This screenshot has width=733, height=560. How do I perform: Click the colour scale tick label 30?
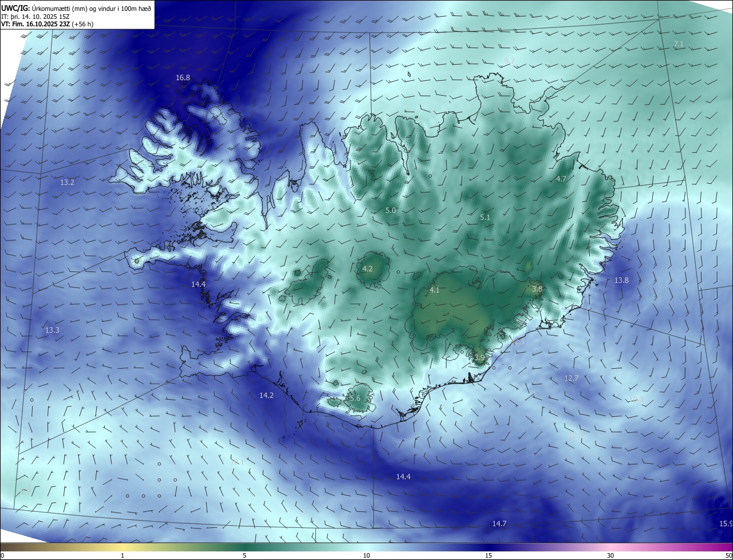click(610, 555)
